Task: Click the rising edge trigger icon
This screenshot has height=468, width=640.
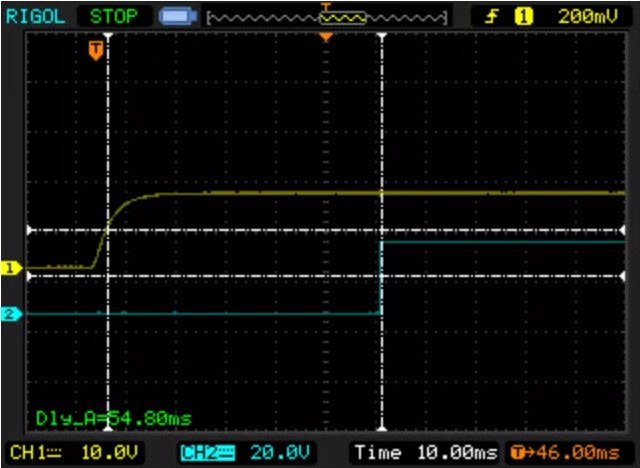Action: point(493,16)
